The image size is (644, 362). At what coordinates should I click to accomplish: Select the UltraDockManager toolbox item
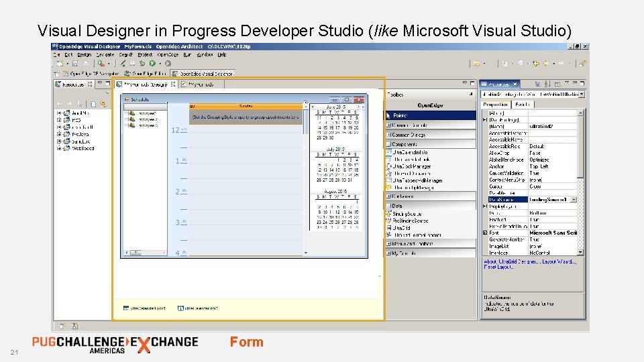coord(409,166)
